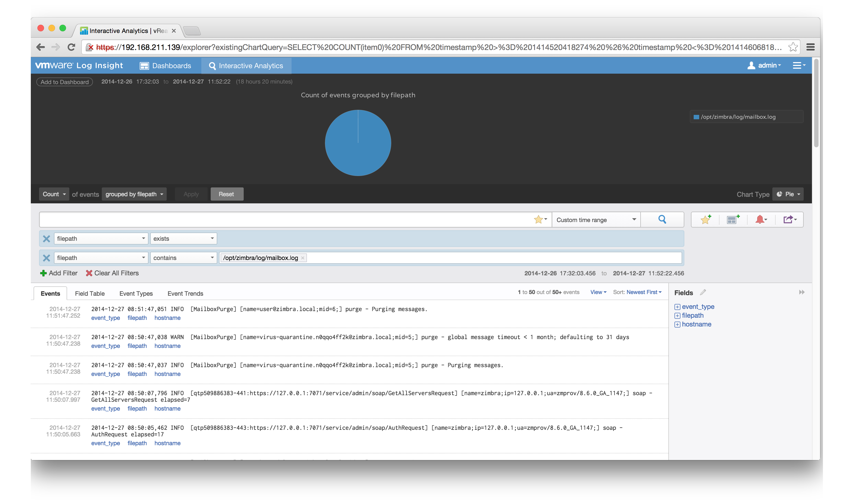Click filepath link under the 08:51:47,051 event

point(137,318)
